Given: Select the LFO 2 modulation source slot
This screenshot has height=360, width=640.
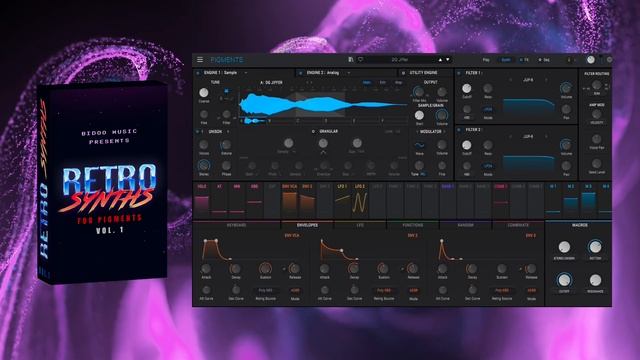Looking at the screenshot, I should tap(360, 200).
